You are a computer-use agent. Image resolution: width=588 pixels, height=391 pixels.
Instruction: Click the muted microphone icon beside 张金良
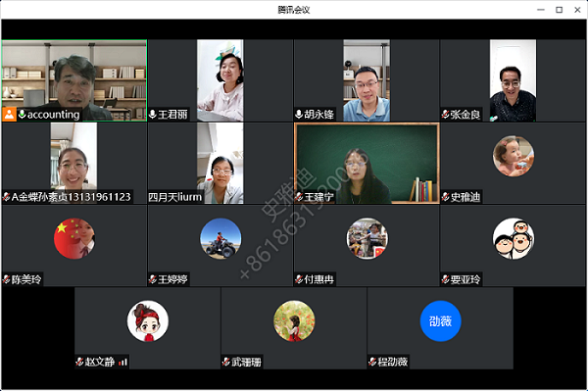click(445, 114)
